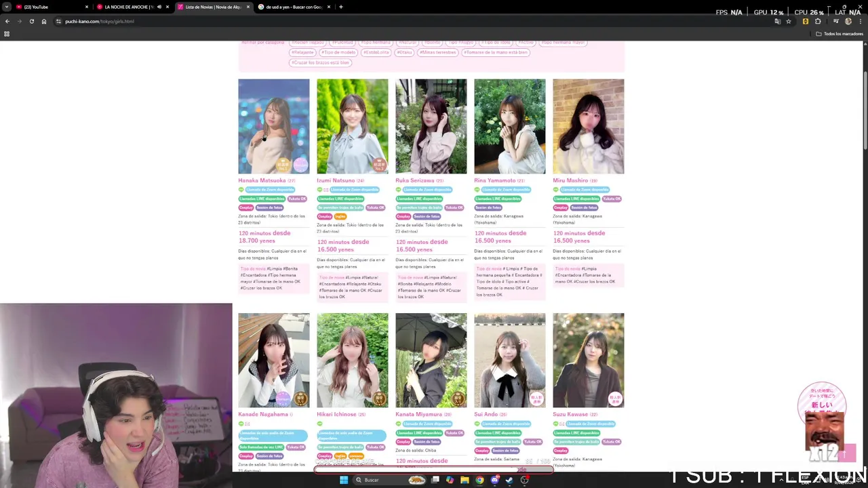Screen dimensions: 868x488
Task: Open OBS Studio from the taskbar
Action: pyautogui.click(x=524, y=480)
